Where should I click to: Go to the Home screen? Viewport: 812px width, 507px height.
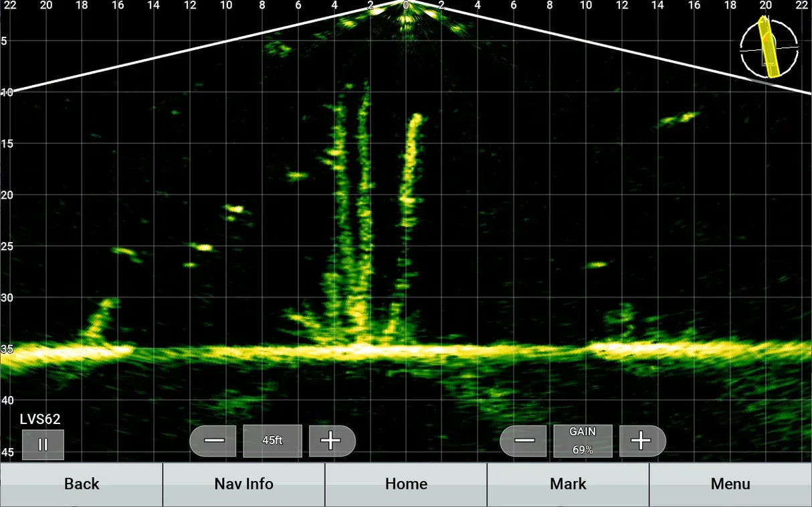point(406,484)
